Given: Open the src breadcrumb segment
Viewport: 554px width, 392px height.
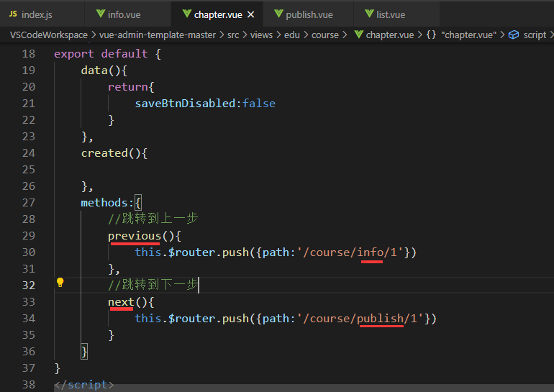Looking at the screenshot, I should (x=233, y=35).
